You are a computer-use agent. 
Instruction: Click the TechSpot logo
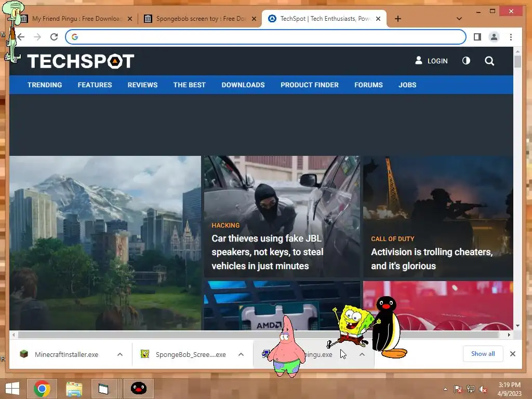point(81,61)
